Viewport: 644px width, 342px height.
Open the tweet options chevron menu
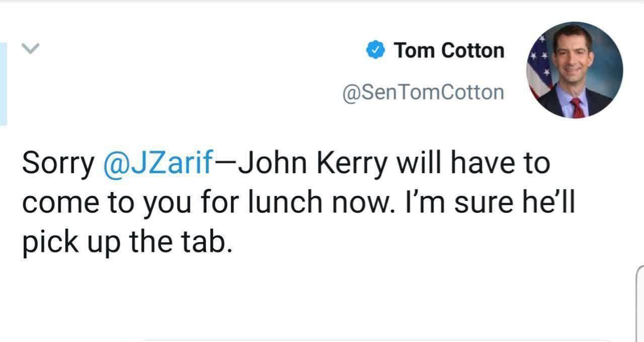pyautogui.click(x=30, y=49)
